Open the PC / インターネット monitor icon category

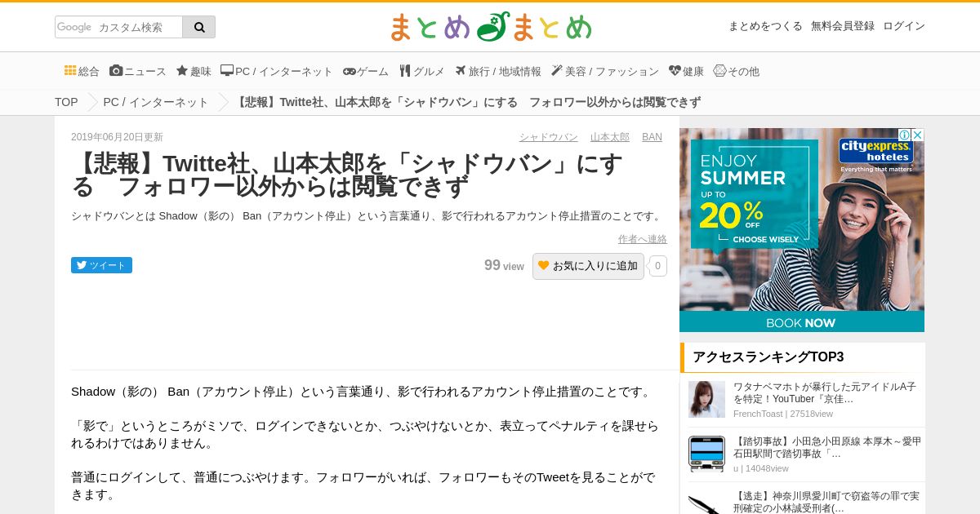click(277, 71)
